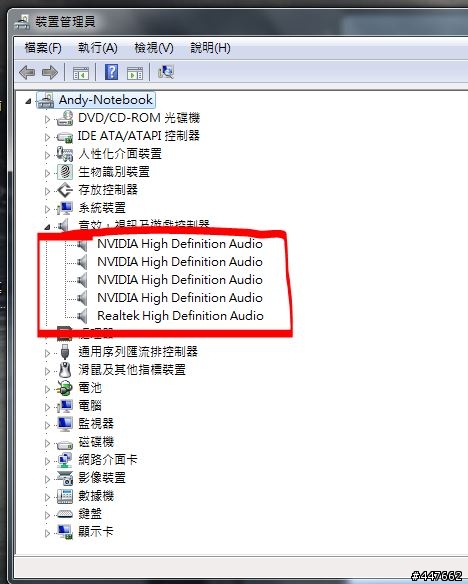Screen dimensions: 468x584
Task: Expand the 通用序列匯流排控制器 node
Action: coord(47,353)
